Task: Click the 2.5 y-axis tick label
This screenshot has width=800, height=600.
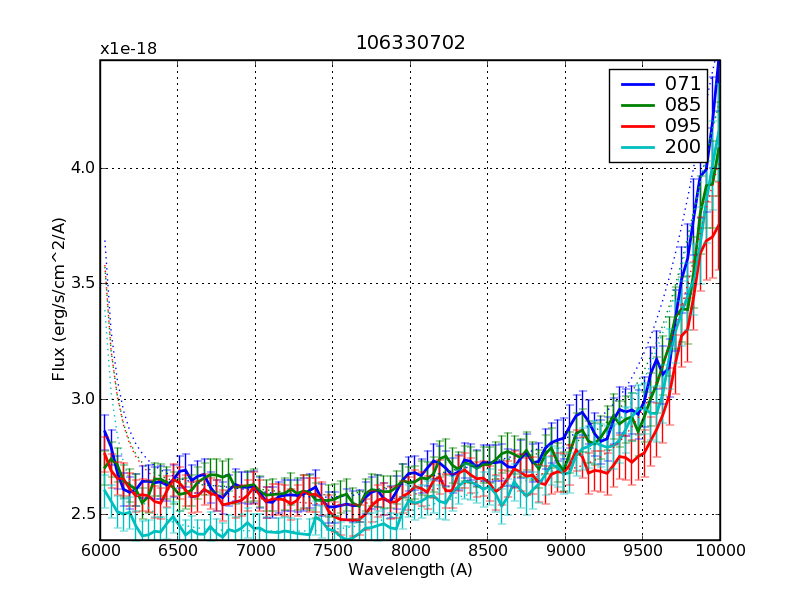Action: click(81, 514)
